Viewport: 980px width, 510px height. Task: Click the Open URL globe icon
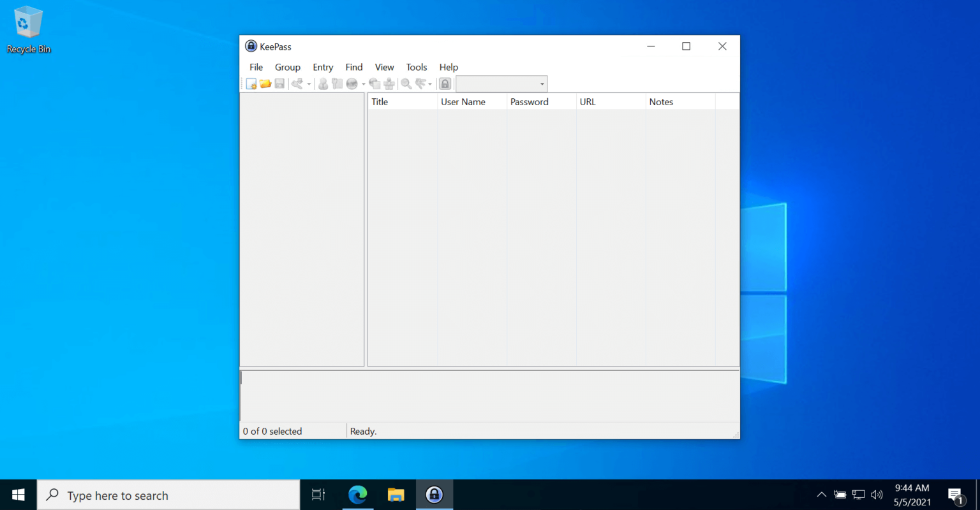352,84
